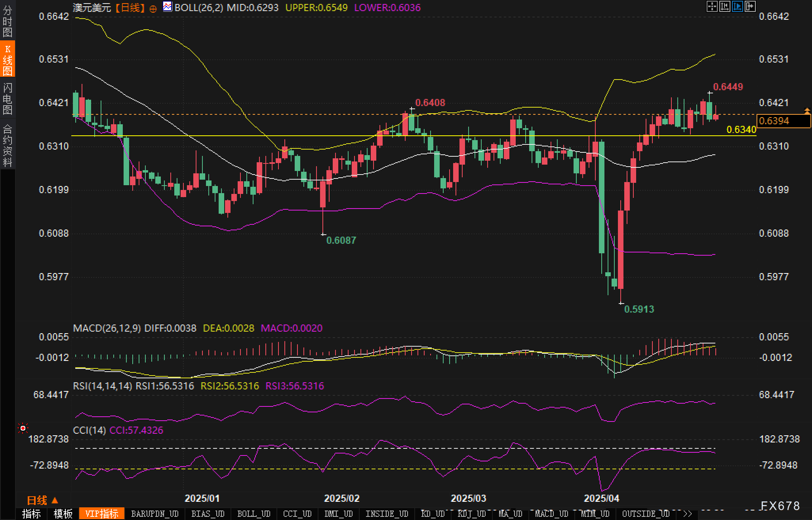The image size is (812, 520).
Task: Apply the BOLL_UD indicator
Action: point(254,514)
